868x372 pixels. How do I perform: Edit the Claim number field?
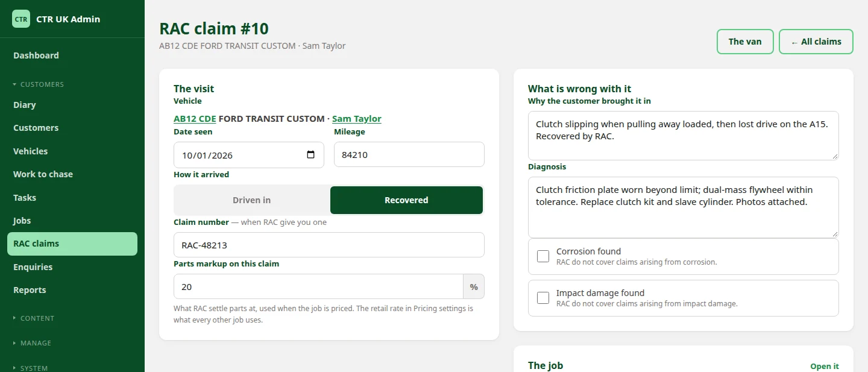[x=329, y=245]
